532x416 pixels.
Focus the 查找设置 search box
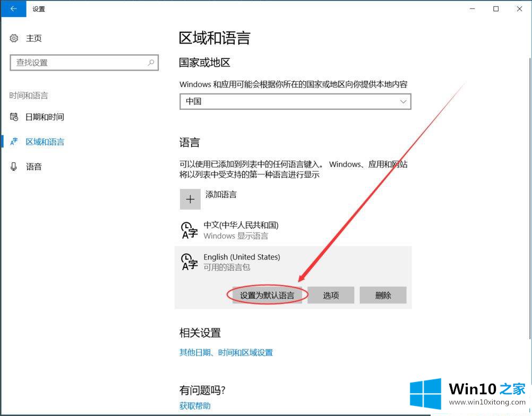tap(84, 63)
